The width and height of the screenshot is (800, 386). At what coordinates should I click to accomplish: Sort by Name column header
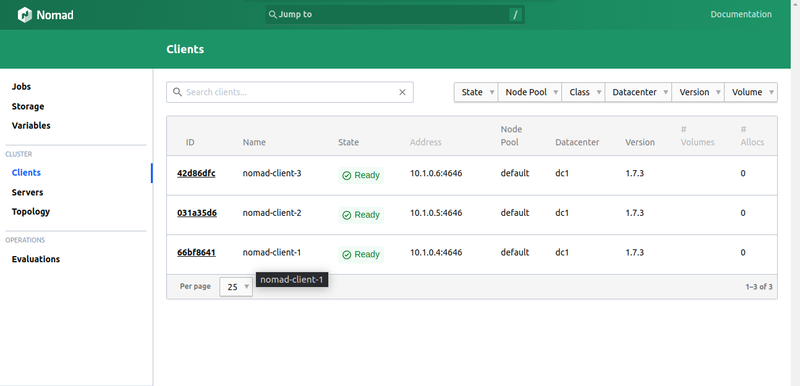point(254,142)
